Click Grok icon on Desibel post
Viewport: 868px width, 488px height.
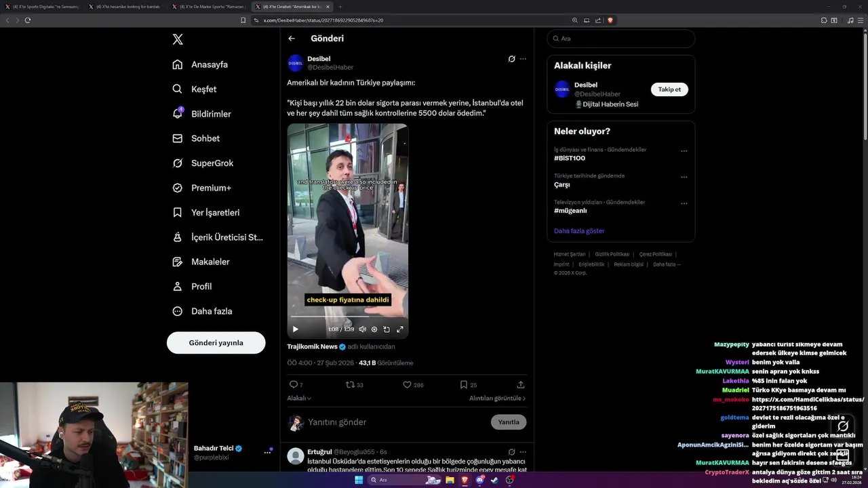(512, 59)
